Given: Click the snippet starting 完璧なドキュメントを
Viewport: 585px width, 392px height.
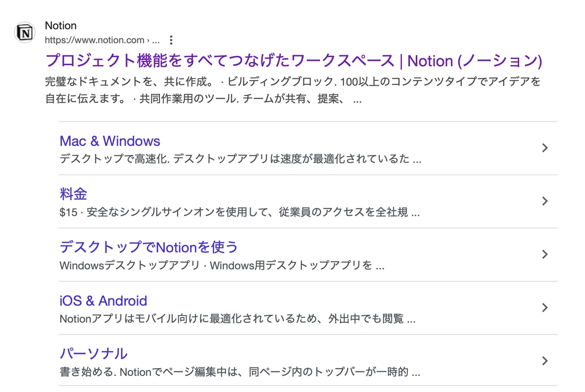Looking at the screenshot, I should 293,90.
